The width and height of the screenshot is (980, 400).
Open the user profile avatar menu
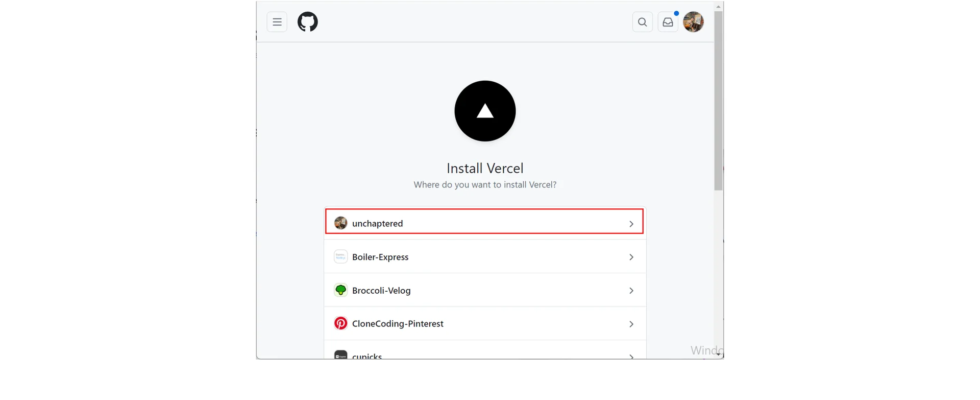(x=693, y=22)
